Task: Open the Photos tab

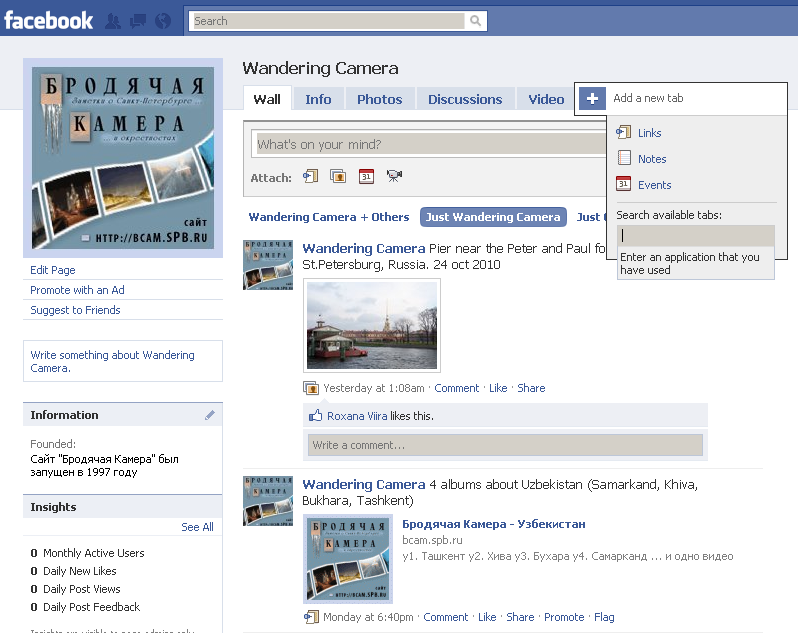Action: 380,99
